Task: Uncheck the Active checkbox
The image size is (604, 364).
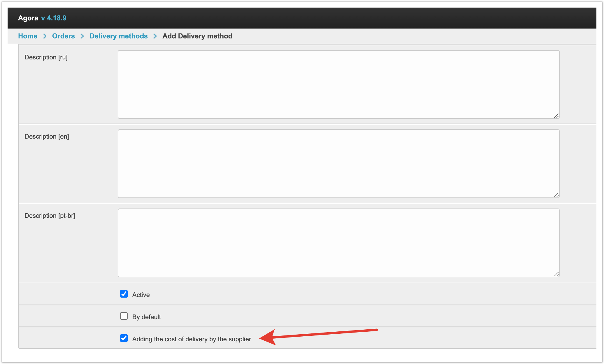Action: point(124,294)
